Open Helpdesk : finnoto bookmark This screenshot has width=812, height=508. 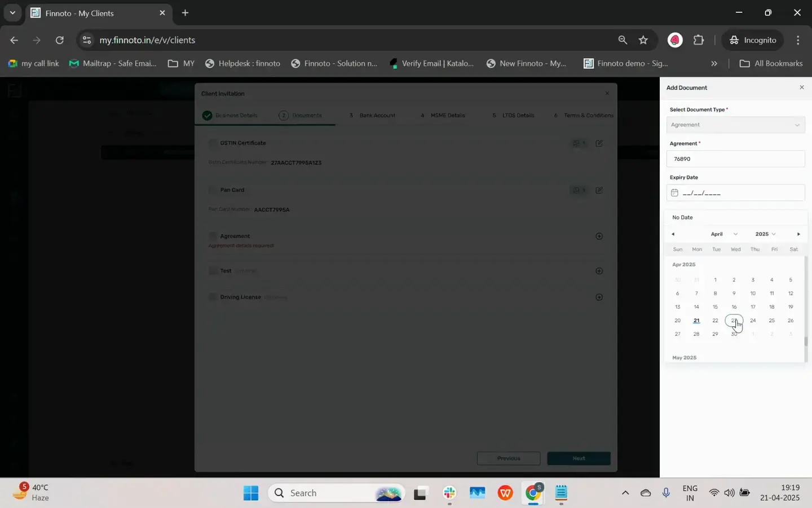(242, 63)
